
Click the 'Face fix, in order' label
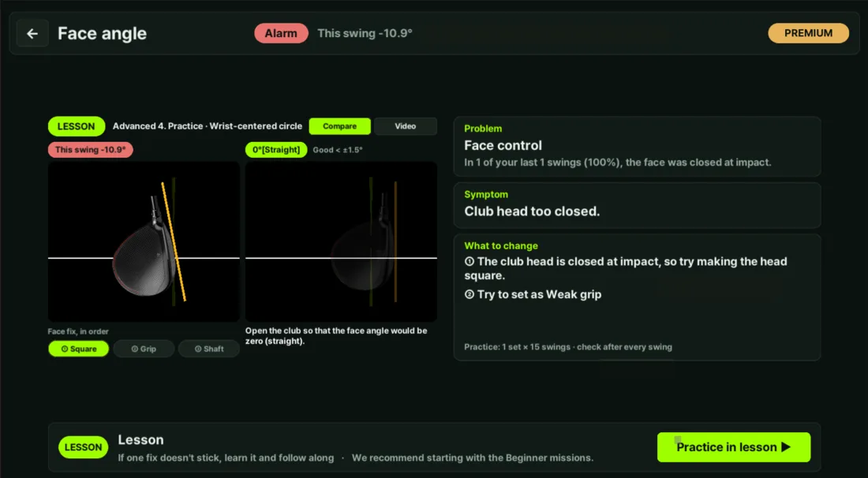78,331
